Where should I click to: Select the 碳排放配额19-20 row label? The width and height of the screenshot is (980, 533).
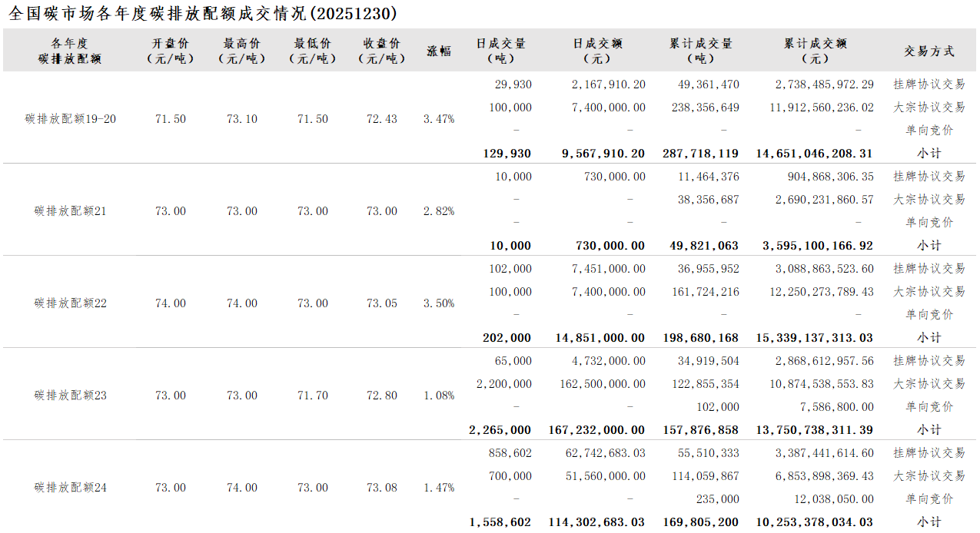[x=71, y=119]
